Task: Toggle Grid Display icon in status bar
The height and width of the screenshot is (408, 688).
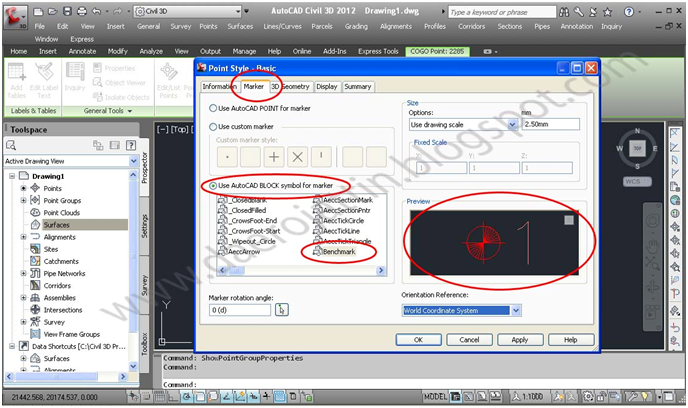Action: click(x=160, y=397)
